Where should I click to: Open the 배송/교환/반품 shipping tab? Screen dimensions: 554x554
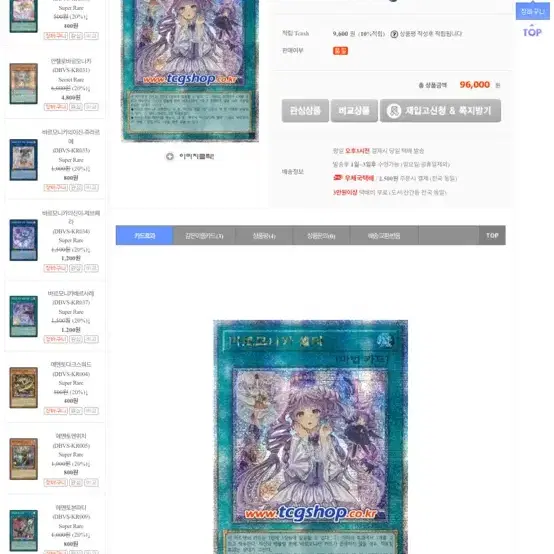384,235
